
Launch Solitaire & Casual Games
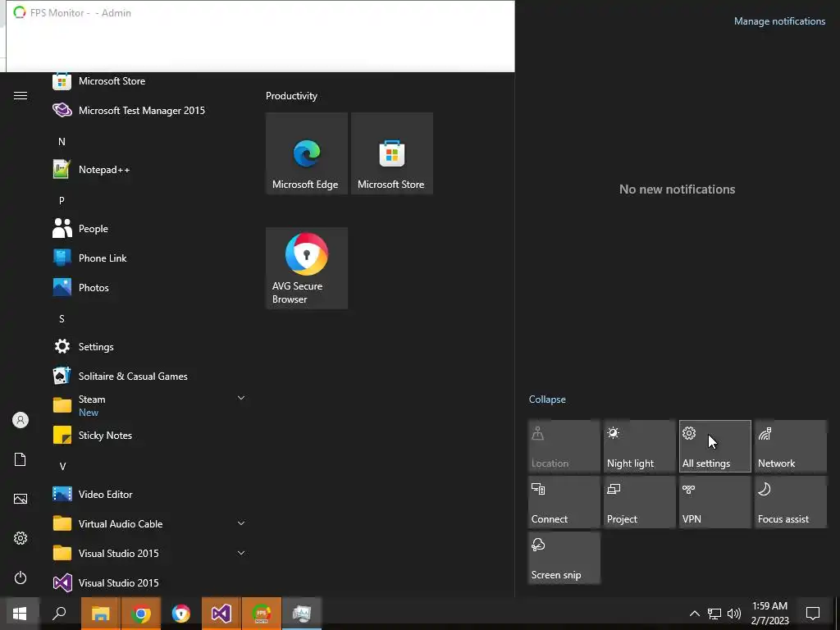point(150,376)
